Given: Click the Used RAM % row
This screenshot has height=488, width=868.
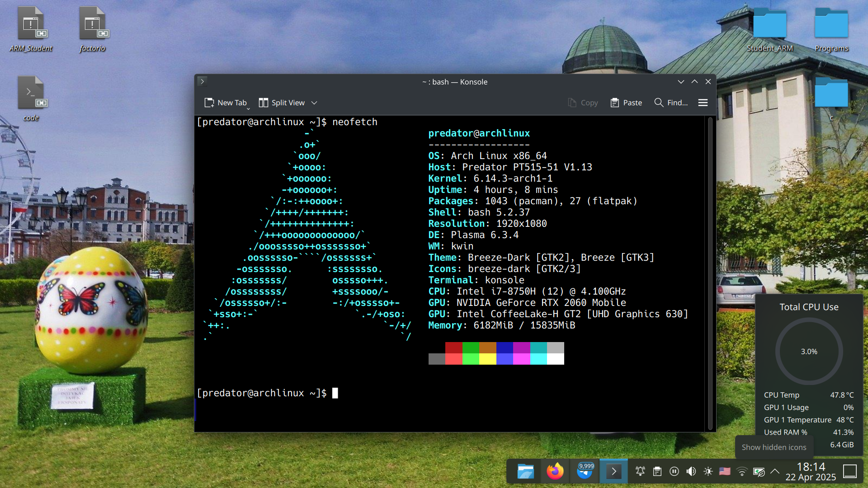Looking at the screenshot, I should point(809,432).
